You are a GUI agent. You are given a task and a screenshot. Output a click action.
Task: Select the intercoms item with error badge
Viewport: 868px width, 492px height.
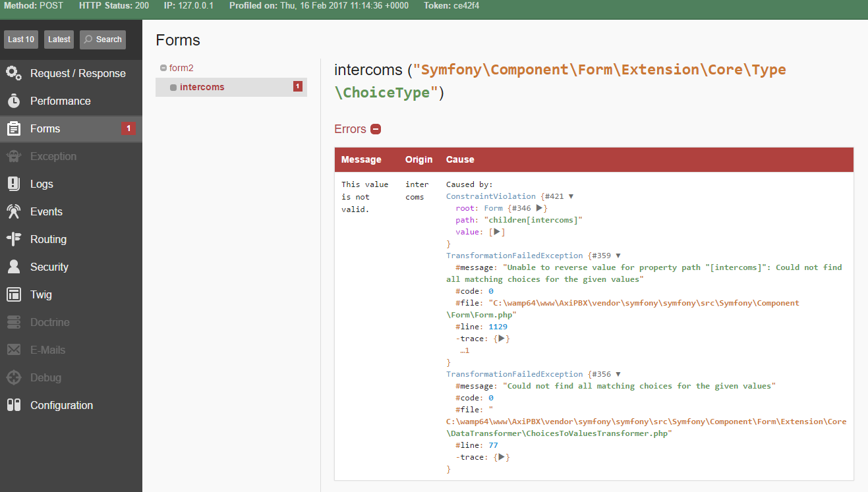(200, 86)
